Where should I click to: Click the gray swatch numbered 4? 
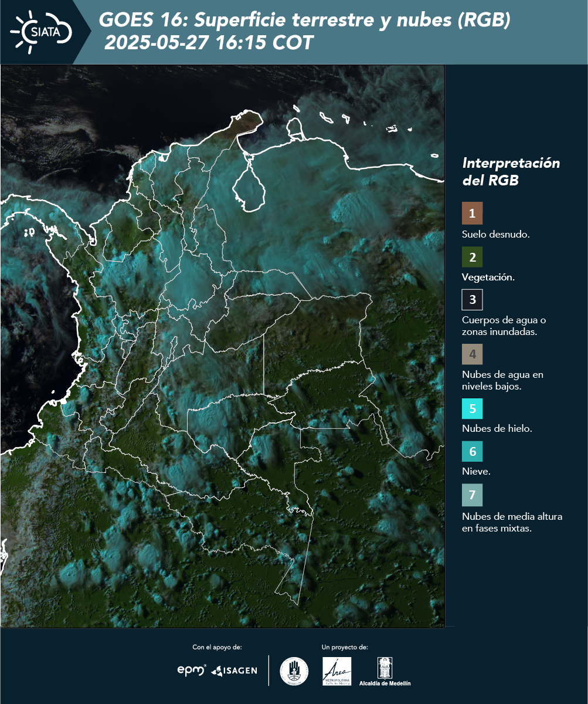(472, 354)
